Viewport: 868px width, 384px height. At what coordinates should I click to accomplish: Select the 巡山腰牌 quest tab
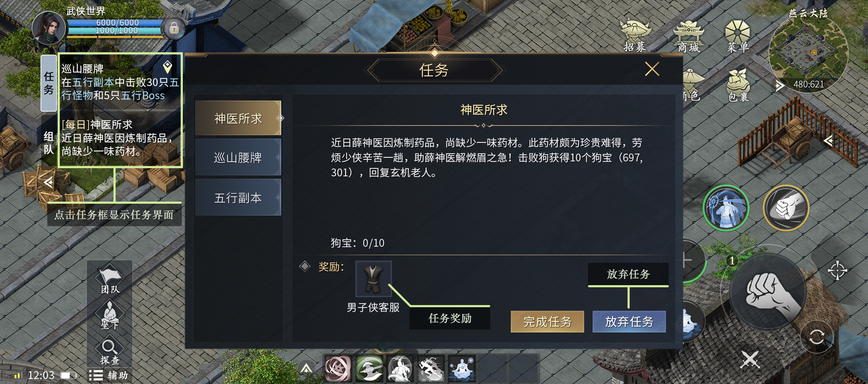point(238,158)
